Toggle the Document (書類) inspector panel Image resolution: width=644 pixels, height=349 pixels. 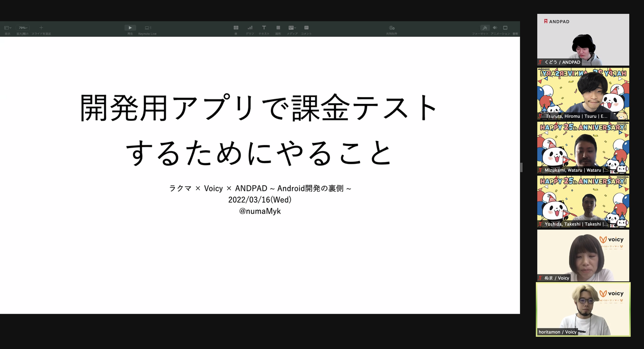[505, 28]
